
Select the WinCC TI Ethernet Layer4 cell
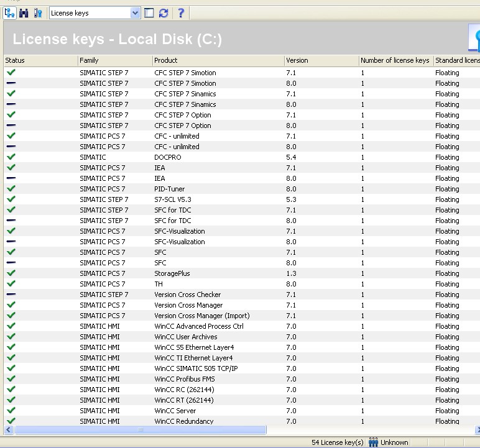coord(193,358)
